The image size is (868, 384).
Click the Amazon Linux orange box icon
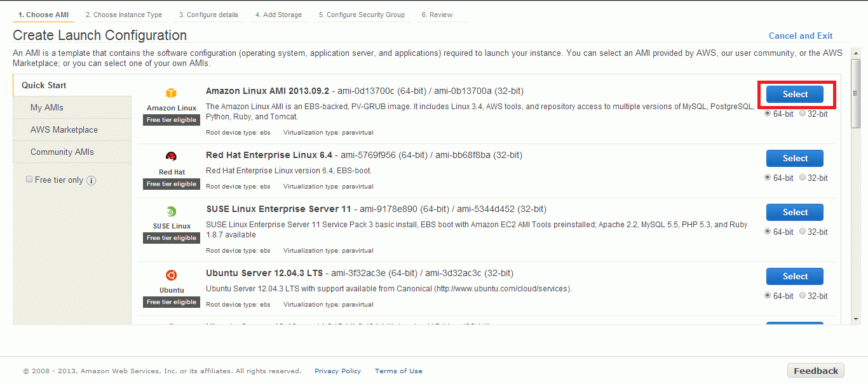point(171,93)
